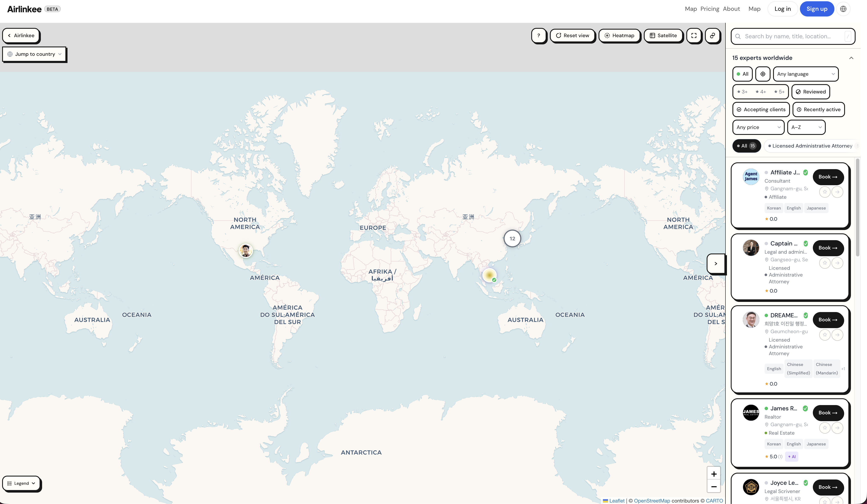This screenshot has width=867, height=504.
Task: Click the locate-me target icon
Action: click(x=762, y=74)
